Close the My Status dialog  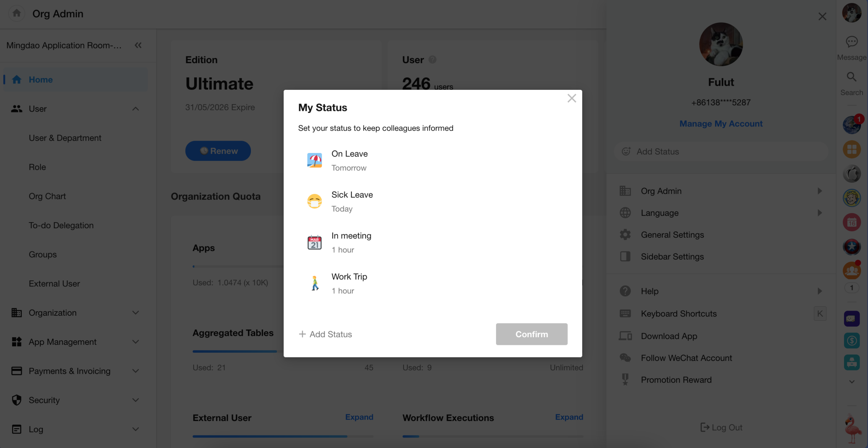pos(572,98)
